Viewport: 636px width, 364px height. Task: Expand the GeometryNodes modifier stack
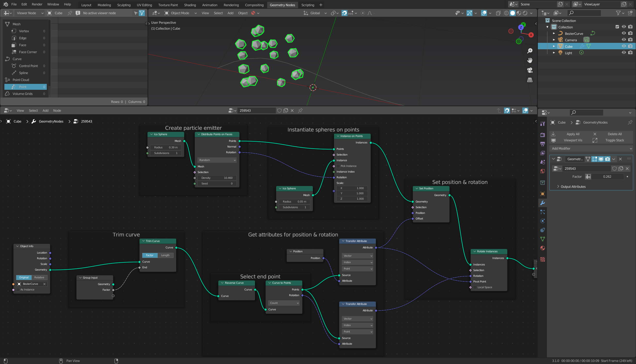554,158
